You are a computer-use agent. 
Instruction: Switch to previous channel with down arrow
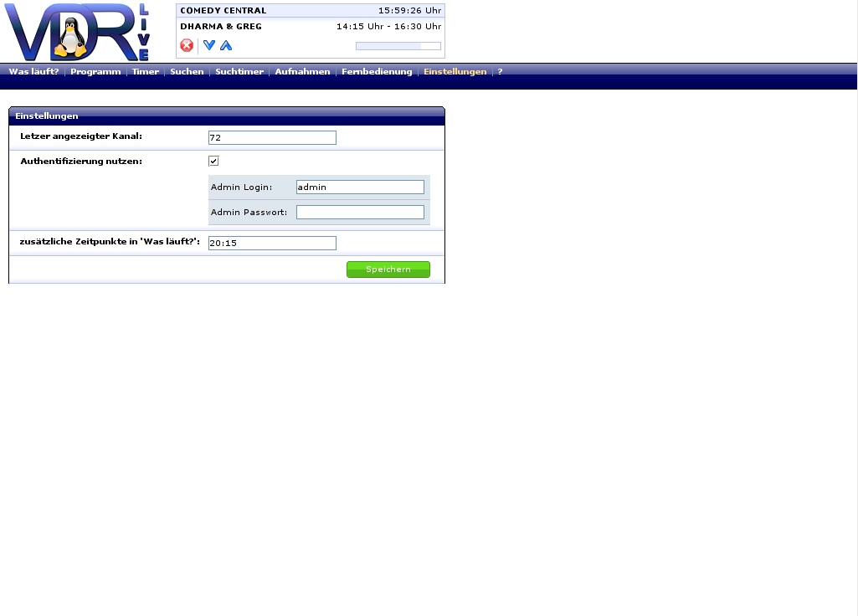[209, 45]
